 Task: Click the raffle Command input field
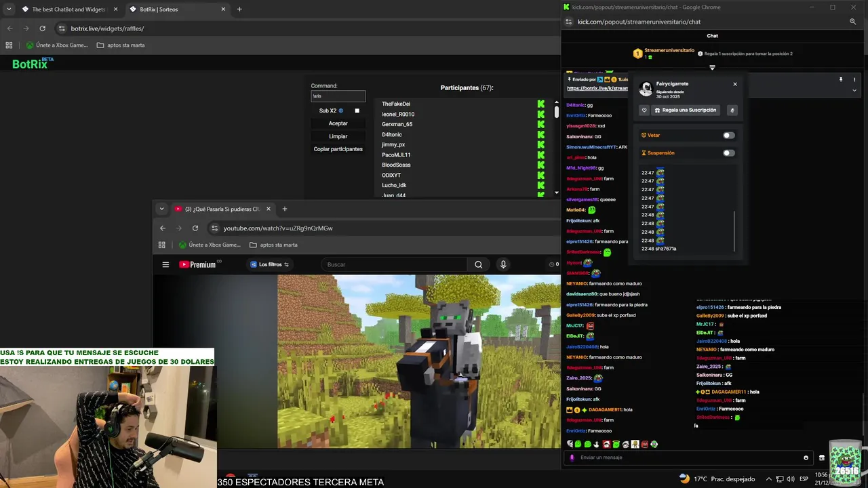point(338,96)
